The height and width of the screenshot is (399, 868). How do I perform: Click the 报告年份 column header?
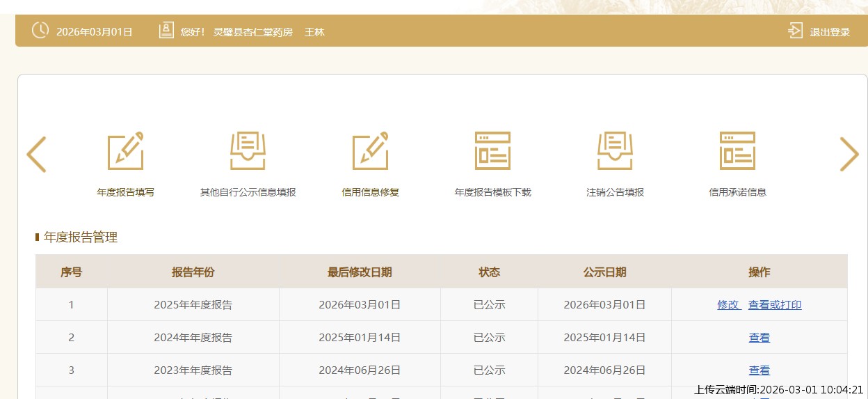tap(193, 272)
